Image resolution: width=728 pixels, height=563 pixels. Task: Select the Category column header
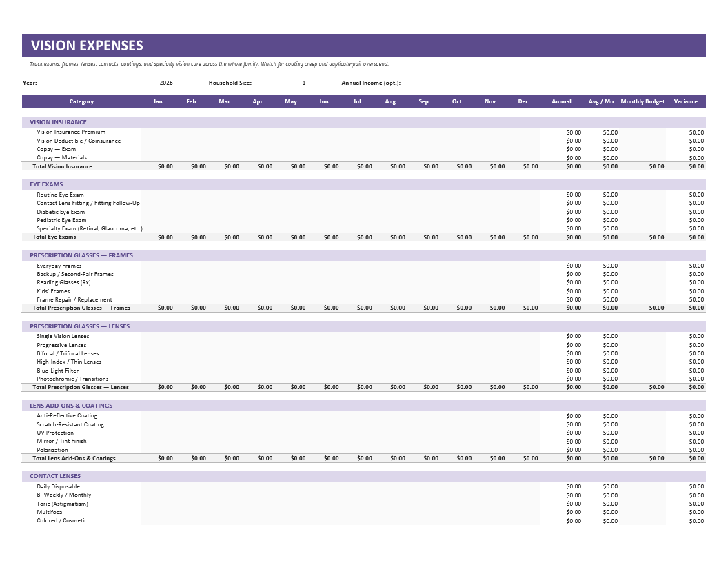coord(81,101)
